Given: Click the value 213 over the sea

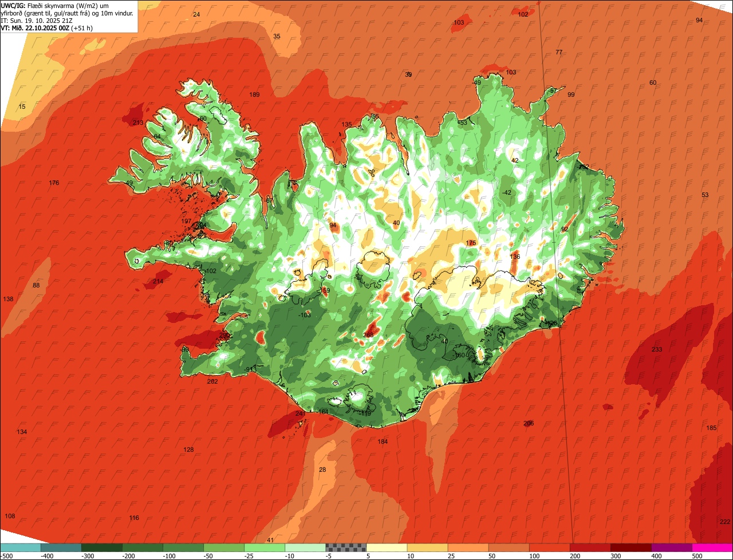Looking at the screenshot, I should pyautogui.click(x=138, y=123).
